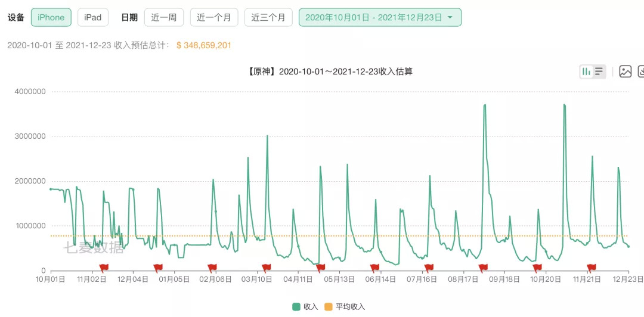Click the 2000000 y-axis label

(x=30, y=181)
